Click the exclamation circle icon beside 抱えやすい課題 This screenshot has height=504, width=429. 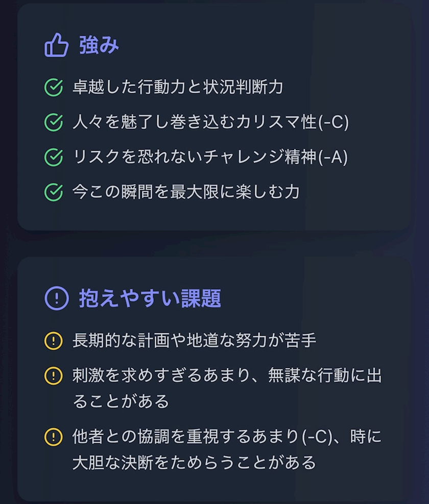56,298
